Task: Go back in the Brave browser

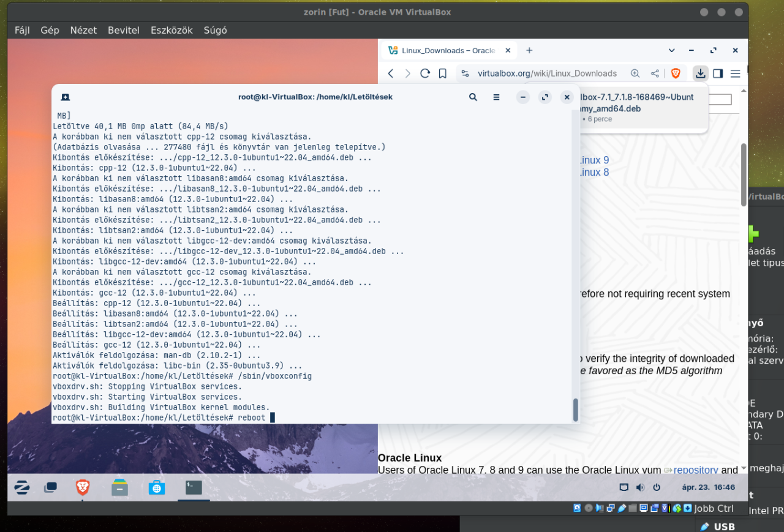Action: (391, 73)
